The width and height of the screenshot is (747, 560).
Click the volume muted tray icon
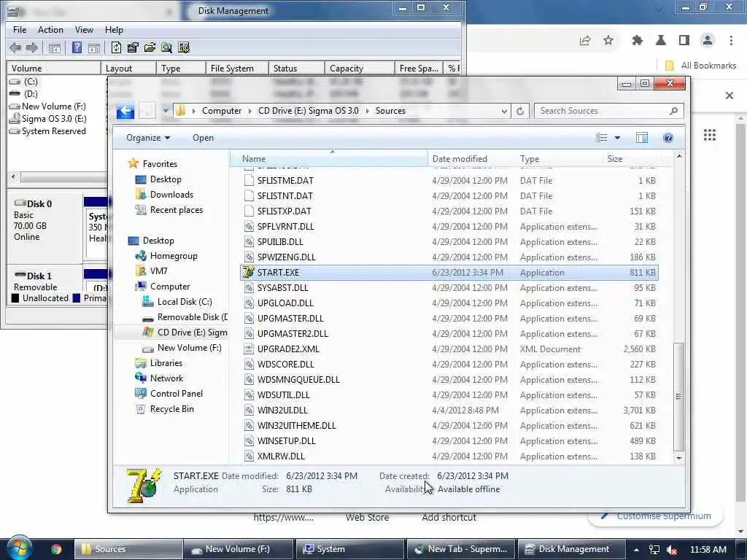672,550
